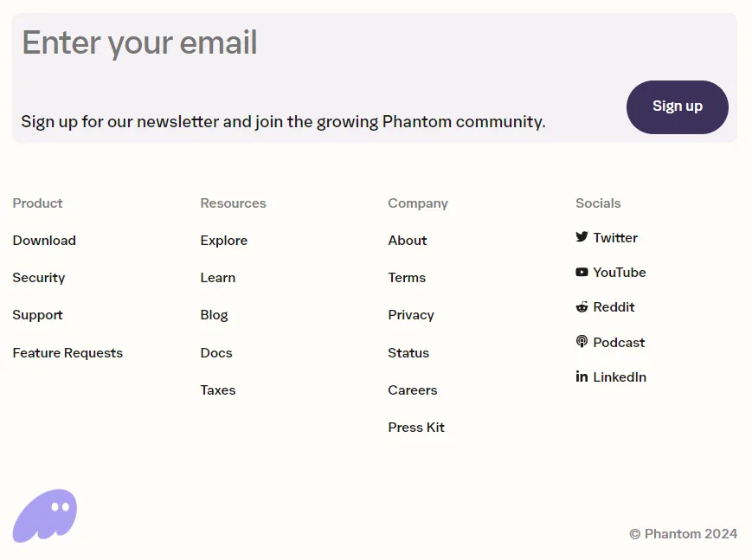Open the Docs link

(x=216, y=353)
